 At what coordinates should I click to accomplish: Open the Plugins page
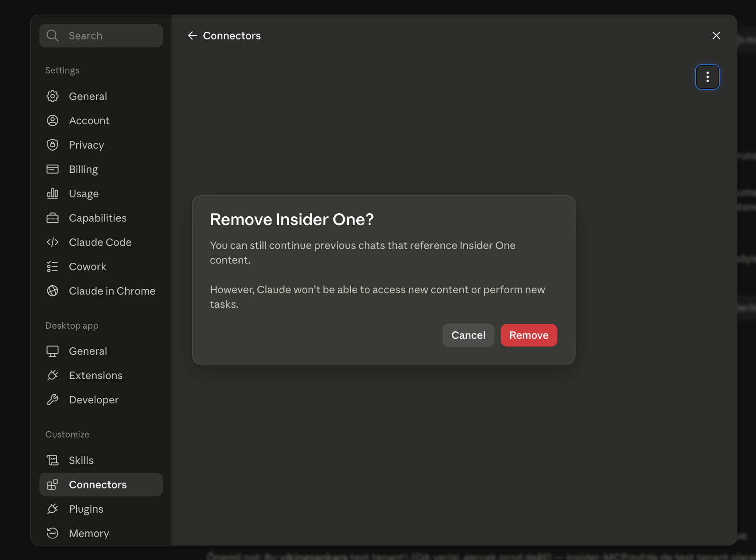pos(101,509)
